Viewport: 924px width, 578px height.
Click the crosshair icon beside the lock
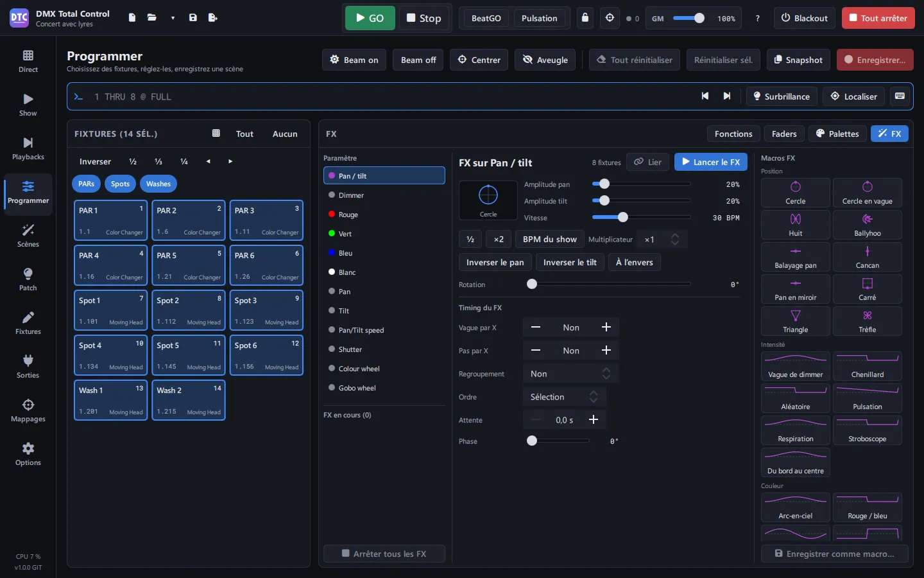pos(610,18)
